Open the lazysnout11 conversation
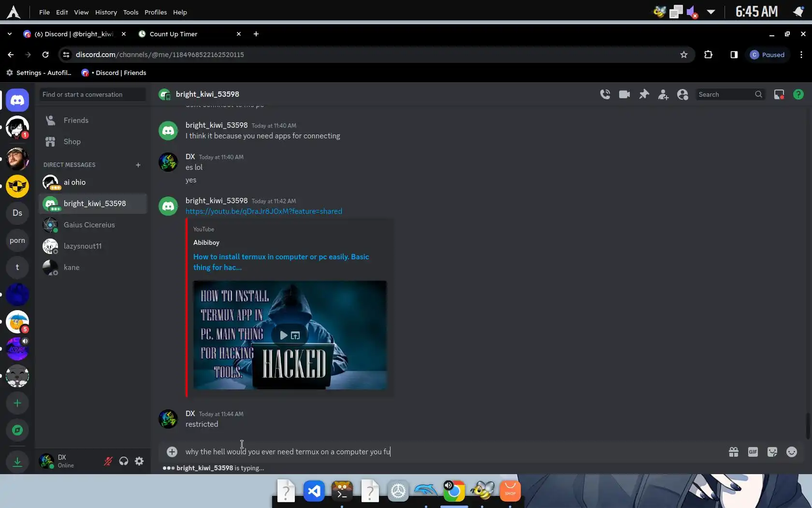Image resolution: width=812 pixels, height=508 pixels. (93, 246)
